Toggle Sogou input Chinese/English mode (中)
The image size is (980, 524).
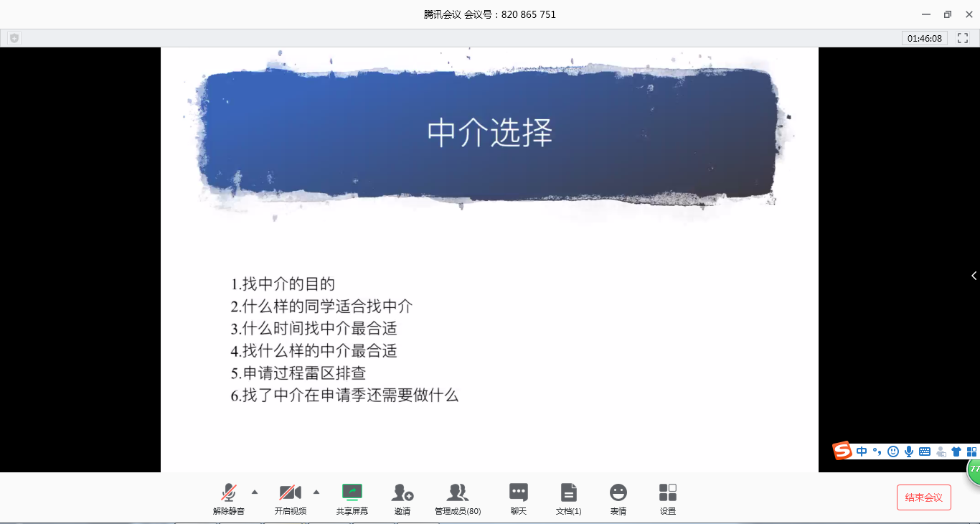pyautogui.click(x=862, y=452)
